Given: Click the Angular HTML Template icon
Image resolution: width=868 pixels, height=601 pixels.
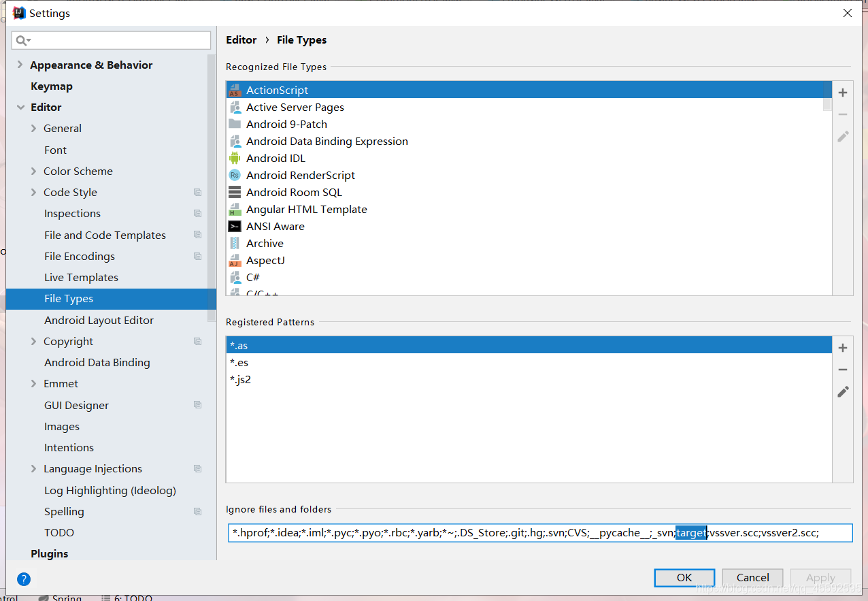Looking at the screenshot, I should [x=235, y=209].
